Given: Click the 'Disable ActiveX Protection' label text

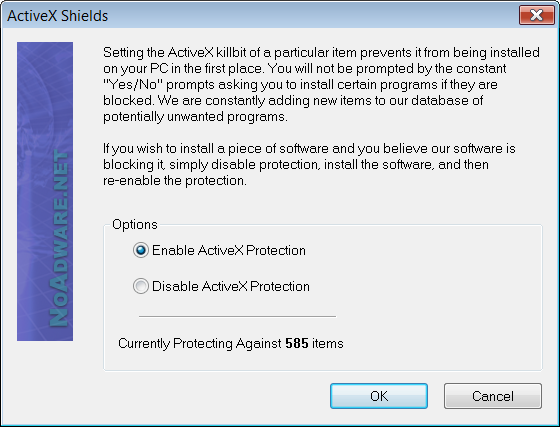Looking at the screenshot, I should [x=231, y=286].
